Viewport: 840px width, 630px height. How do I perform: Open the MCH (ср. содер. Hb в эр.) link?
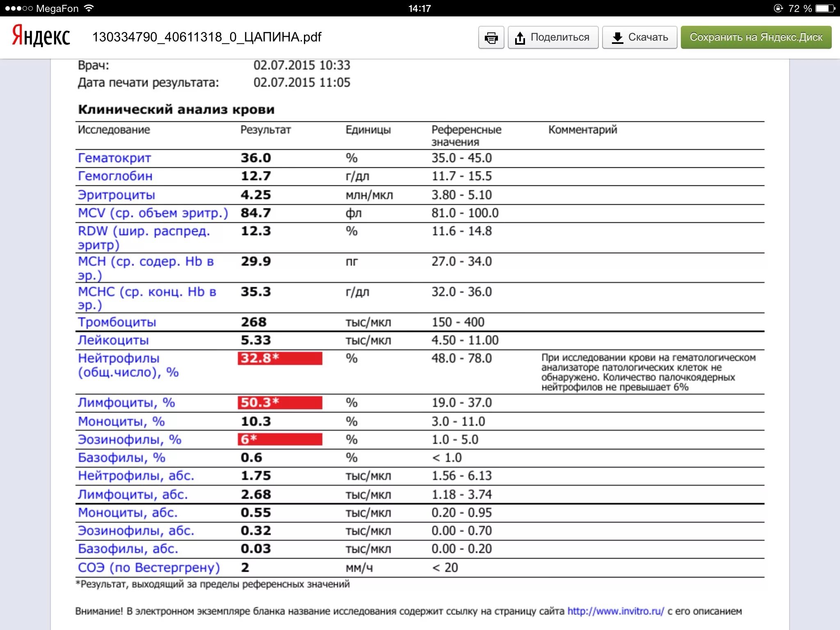coord(146,268)
